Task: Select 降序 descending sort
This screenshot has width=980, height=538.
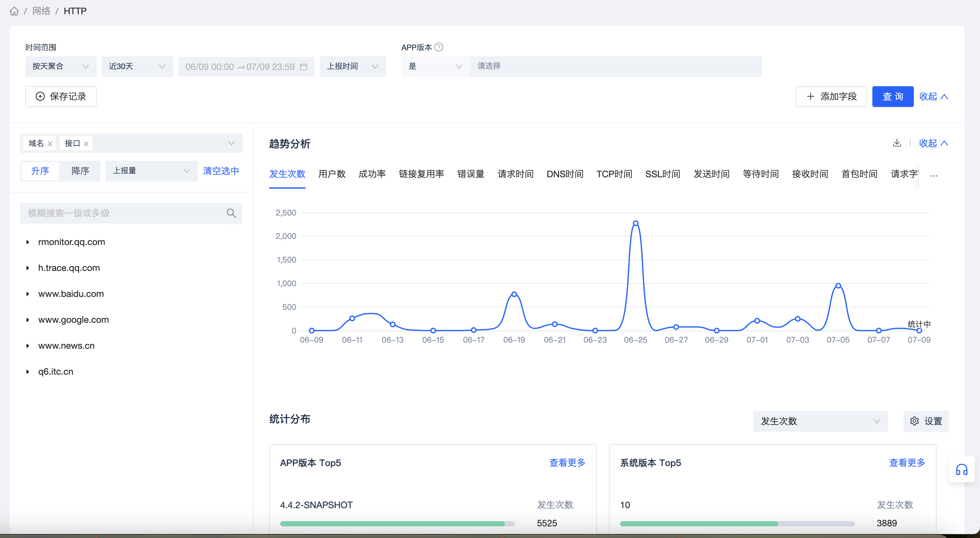Action: [80, 171]
